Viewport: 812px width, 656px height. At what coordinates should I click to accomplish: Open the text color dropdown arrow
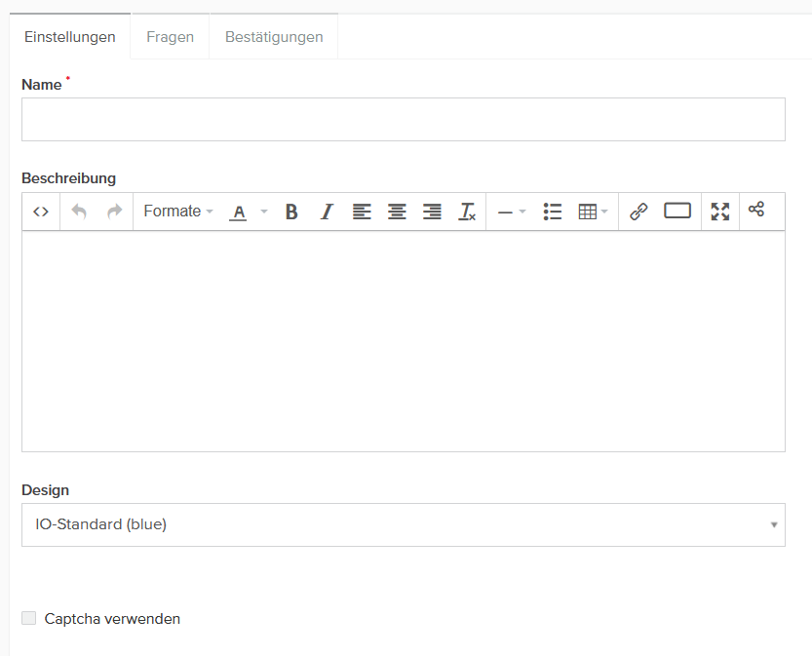pos(263,212)
